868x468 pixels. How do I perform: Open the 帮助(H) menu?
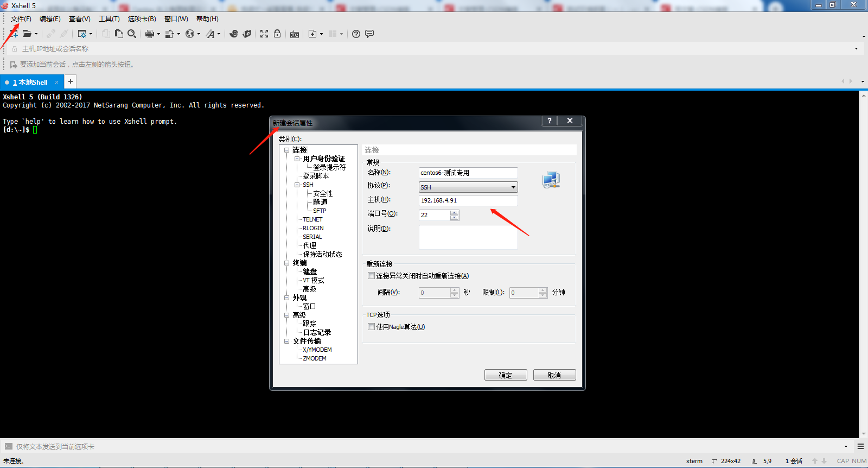207,19
